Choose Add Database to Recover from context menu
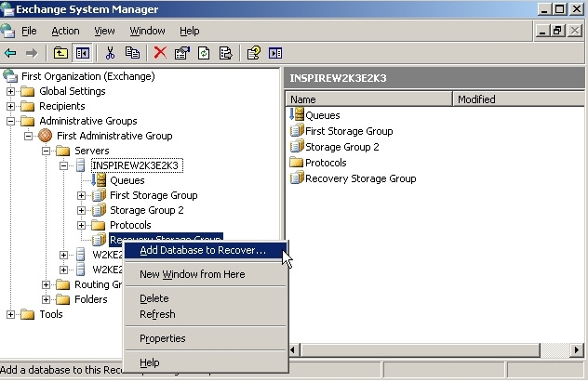Image resolution: width=588 pixels, height=382 pixels. coord(206,250)
